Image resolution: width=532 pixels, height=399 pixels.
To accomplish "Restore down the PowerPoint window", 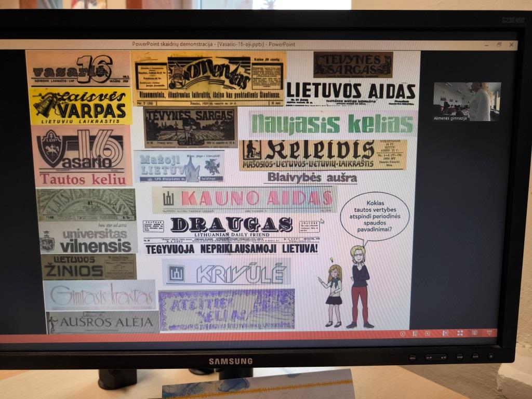I will [x=499, y=45].
